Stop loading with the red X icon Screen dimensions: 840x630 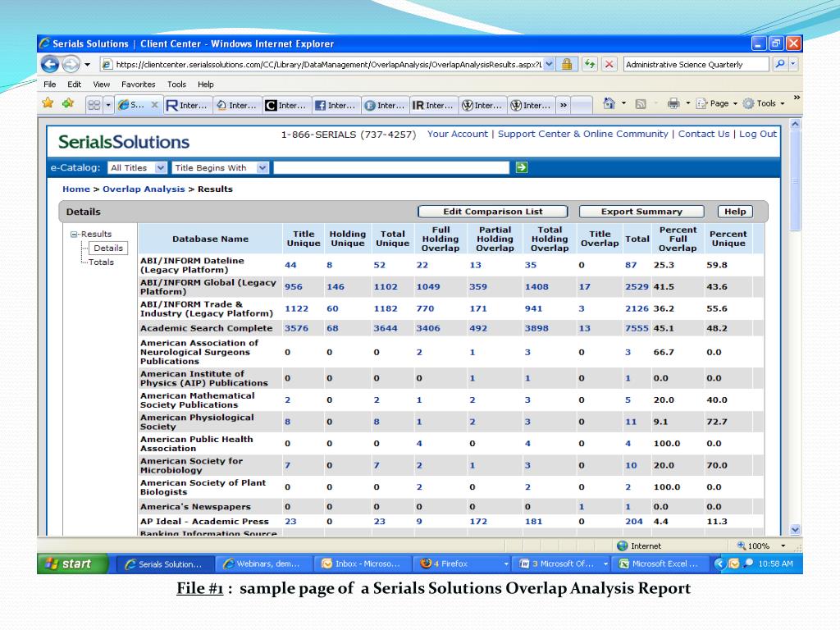(x=609, y=64)
